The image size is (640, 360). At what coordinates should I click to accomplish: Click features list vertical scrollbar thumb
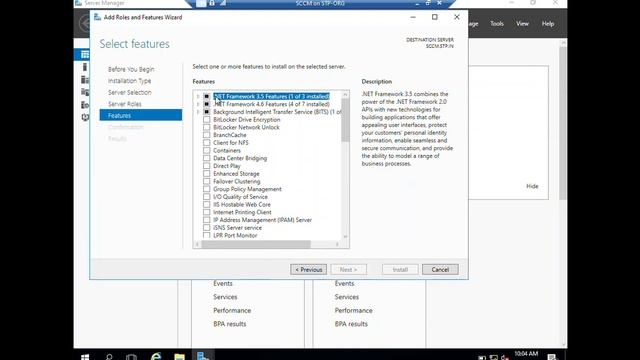coord(345,120)
